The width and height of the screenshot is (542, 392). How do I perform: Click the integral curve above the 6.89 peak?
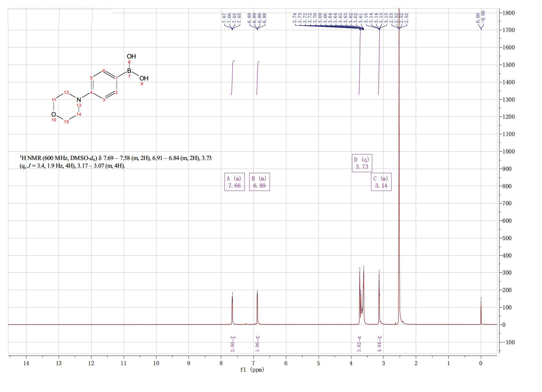click(x=258, y=78)
